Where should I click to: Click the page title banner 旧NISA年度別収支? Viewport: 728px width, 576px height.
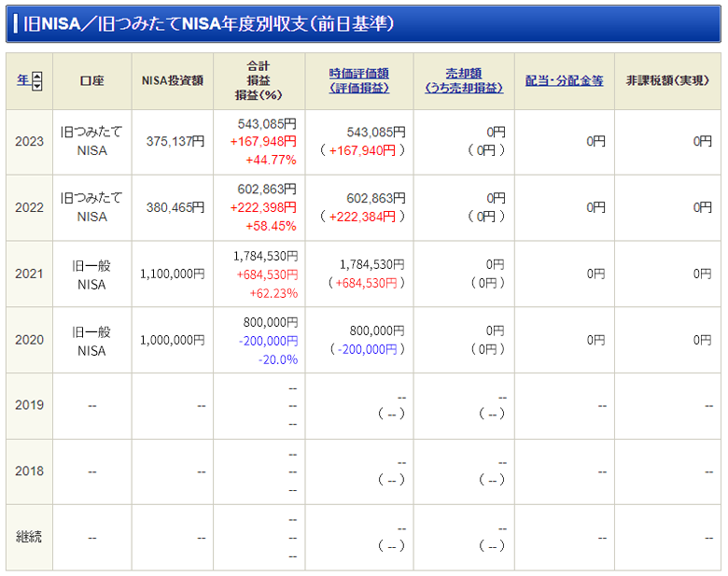pyautogui.click(x=205, y=24)
